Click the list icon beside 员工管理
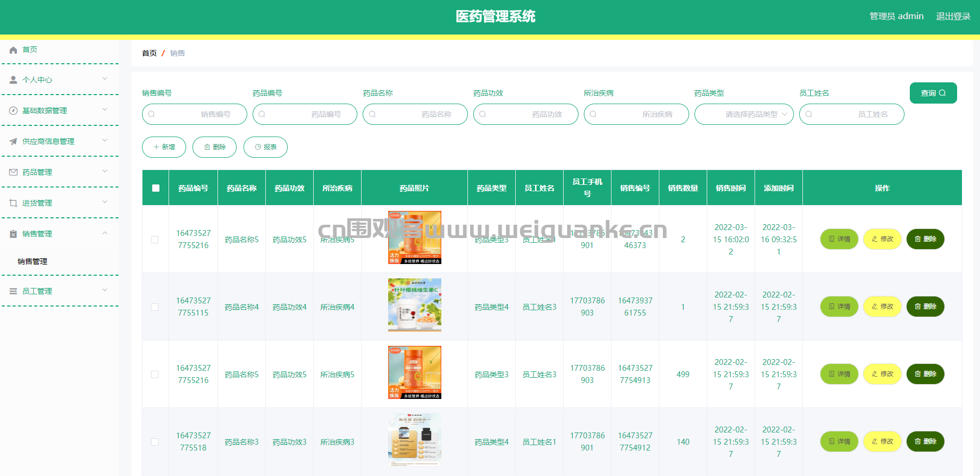 [13, 291]
